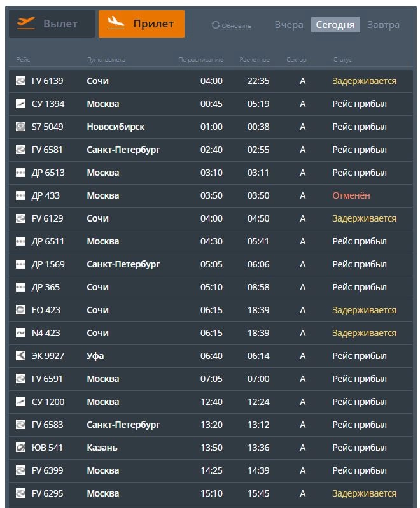Click the Отменён status of ДР 433
The height and width of the screenshot is (508, 420).
click(351, 195)
